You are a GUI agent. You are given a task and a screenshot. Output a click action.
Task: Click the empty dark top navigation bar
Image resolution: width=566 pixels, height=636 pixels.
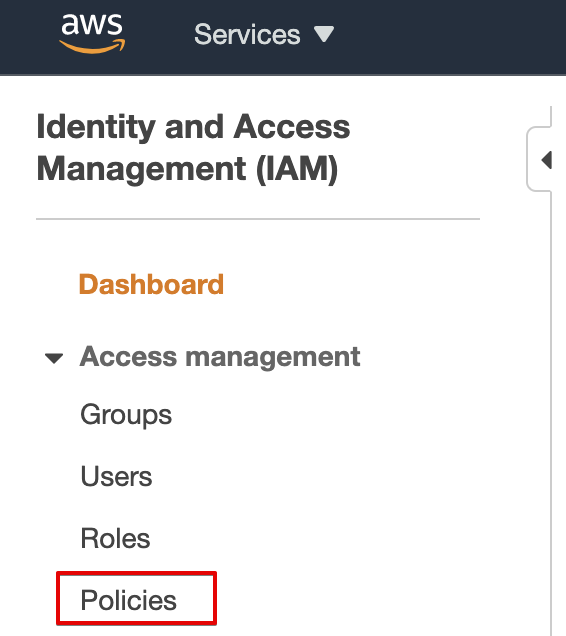pos(446,37)
